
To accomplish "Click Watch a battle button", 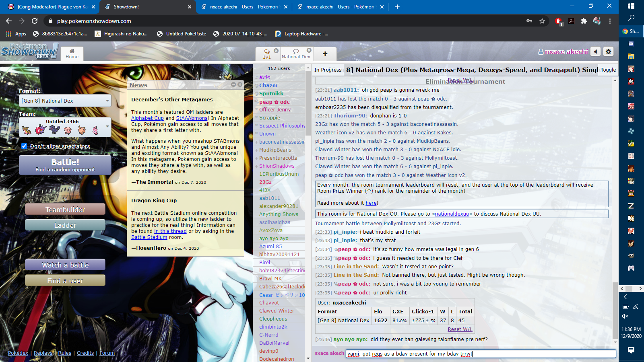I will [x=65, y=265].
